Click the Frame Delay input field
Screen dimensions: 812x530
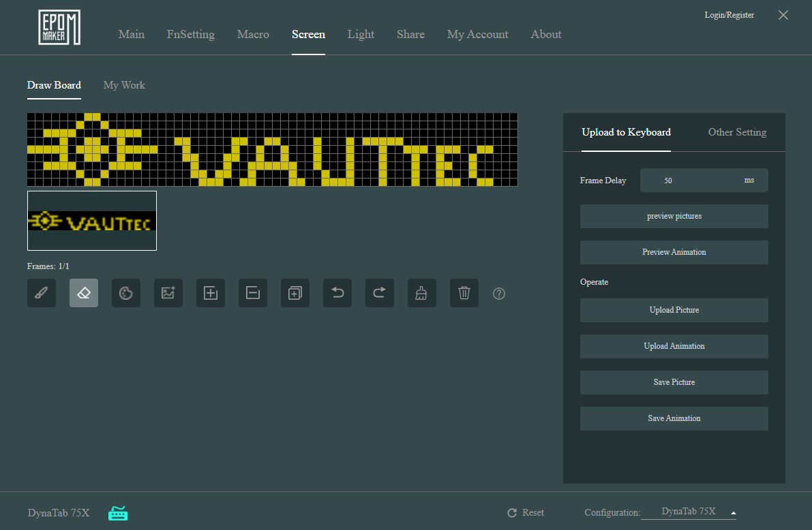coord(704,180)
